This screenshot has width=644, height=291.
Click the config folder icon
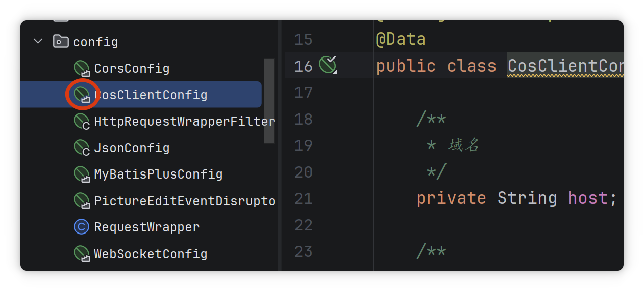(x=61, y=41)
